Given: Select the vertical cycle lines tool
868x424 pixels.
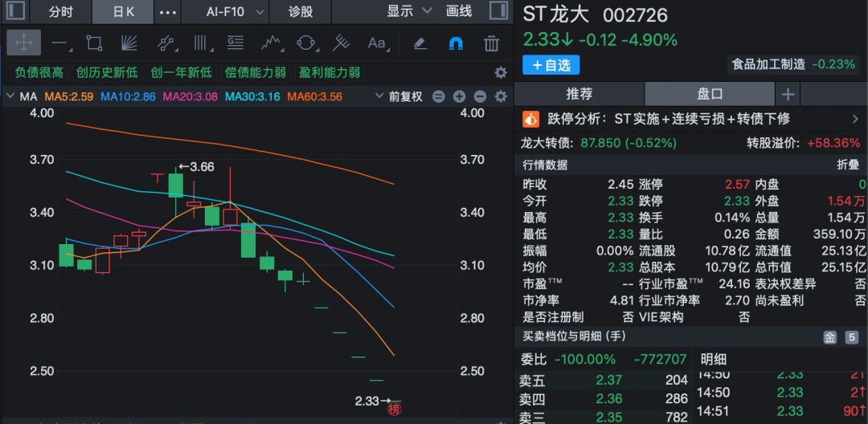Looking at the screenshot, I should tap(200, 43).
